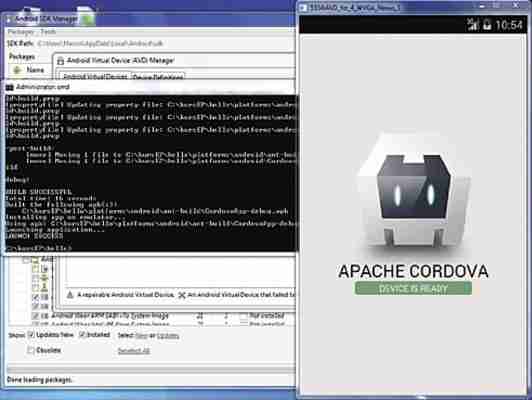Screen dimensions: 532x400
Task: Click Done loading packages status text
Action: 39,380
